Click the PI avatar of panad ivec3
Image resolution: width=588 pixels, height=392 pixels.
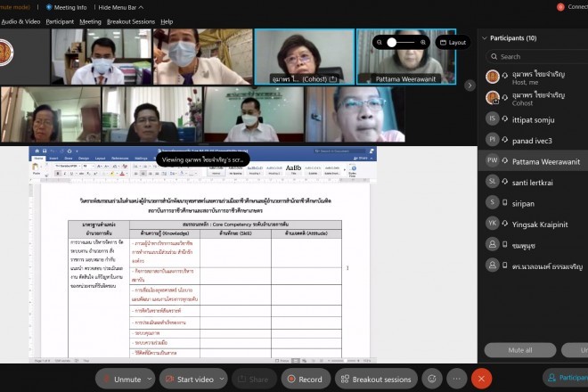click(x=492, y=140)
